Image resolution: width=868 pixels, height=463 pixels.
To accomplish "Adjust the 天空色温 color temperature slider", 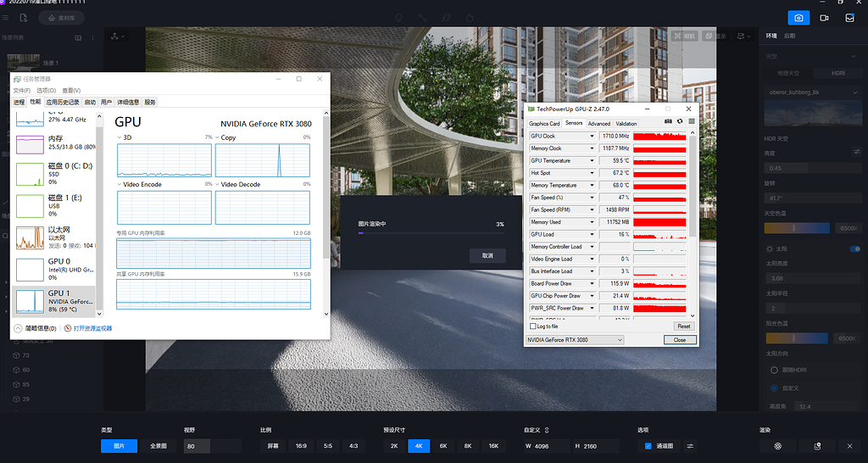I will (797, 228).
